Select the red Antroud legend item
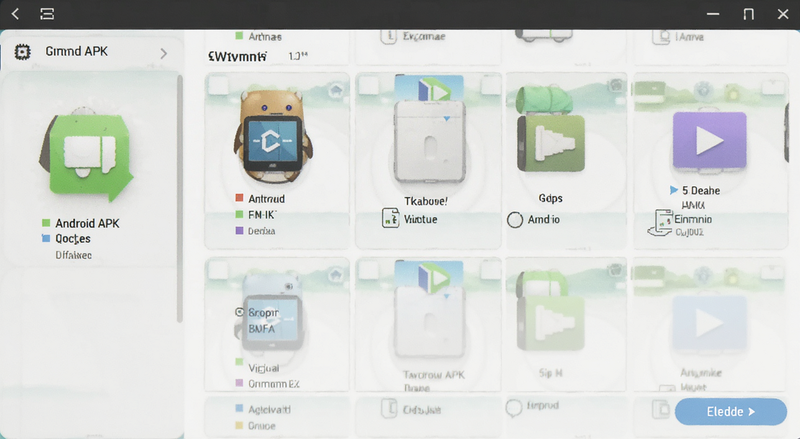 [x=260, y=199]
